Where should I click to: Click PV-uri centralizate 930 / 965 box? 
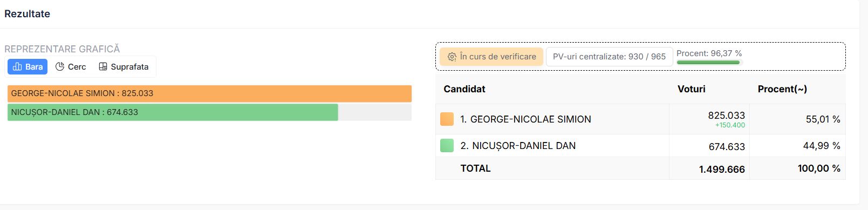609,57
